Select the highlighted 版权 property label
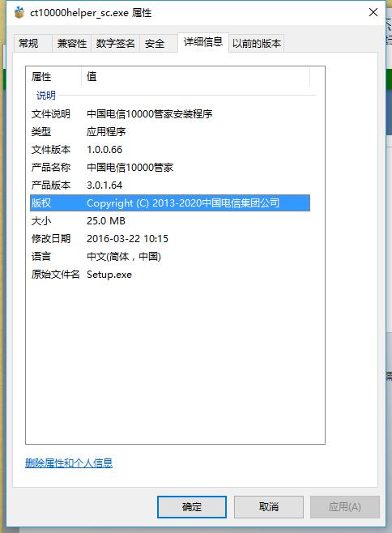Screen dimensions: 392x533 pos(41,203)
